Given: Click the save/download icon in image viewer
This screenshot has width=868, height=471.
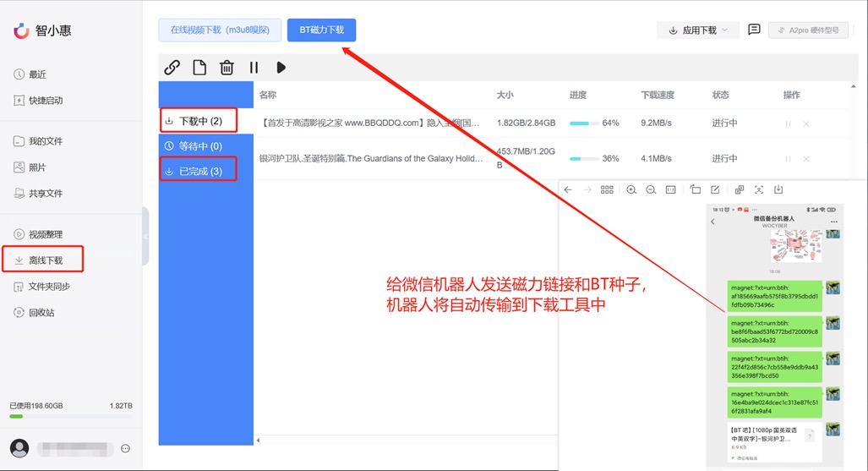Looking at the screenshot, I should tap(778, 189).
